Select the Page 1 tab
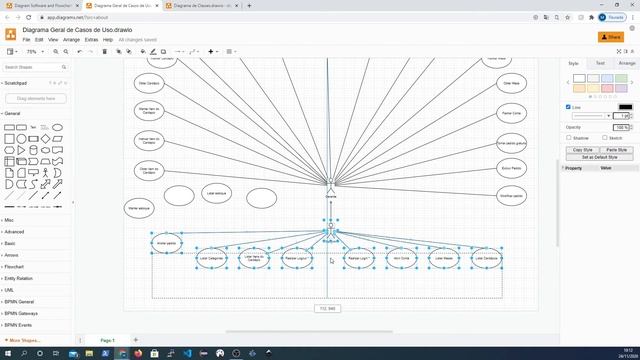Viewport: 640px width, 360px height. click(108, 340)
